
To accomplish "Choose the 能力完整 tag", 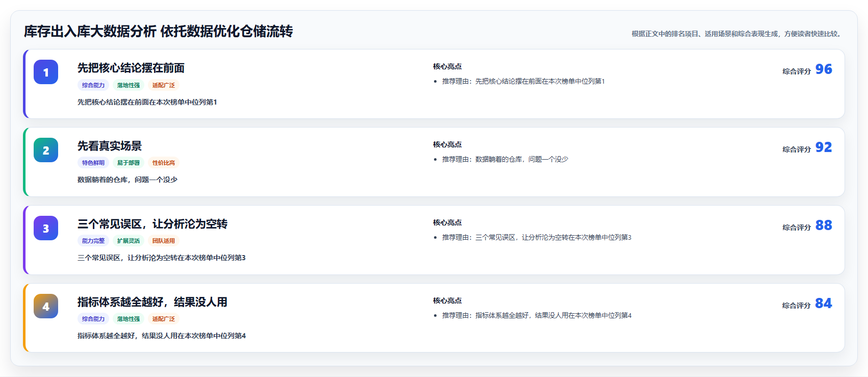I will pos(93,241).
